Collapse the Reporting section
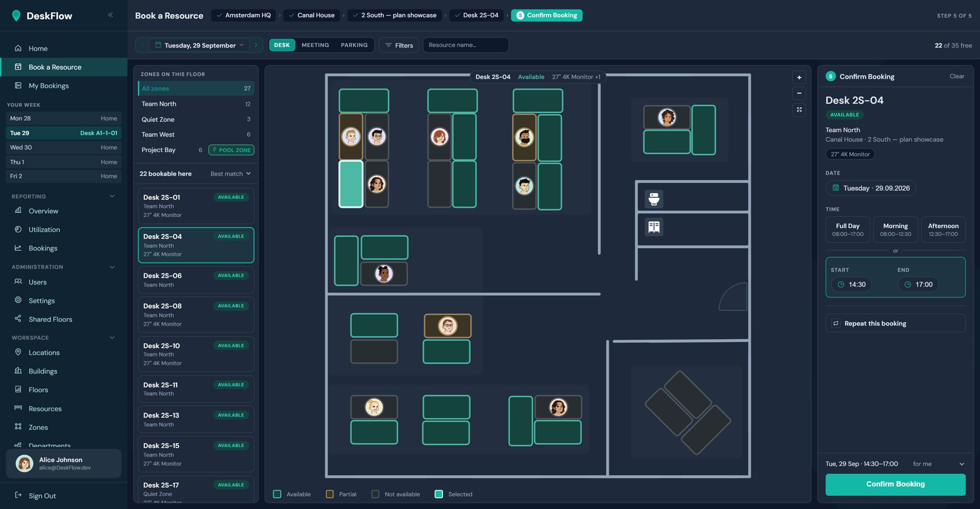The width and height of the screenshot is (980, 509). point(112,196)
